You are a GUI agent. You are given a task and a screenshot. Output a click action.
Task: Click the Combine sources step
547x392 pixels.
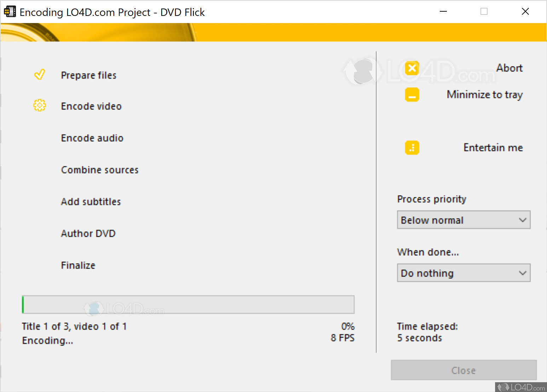pyautogui.click(x=100, y=170)
